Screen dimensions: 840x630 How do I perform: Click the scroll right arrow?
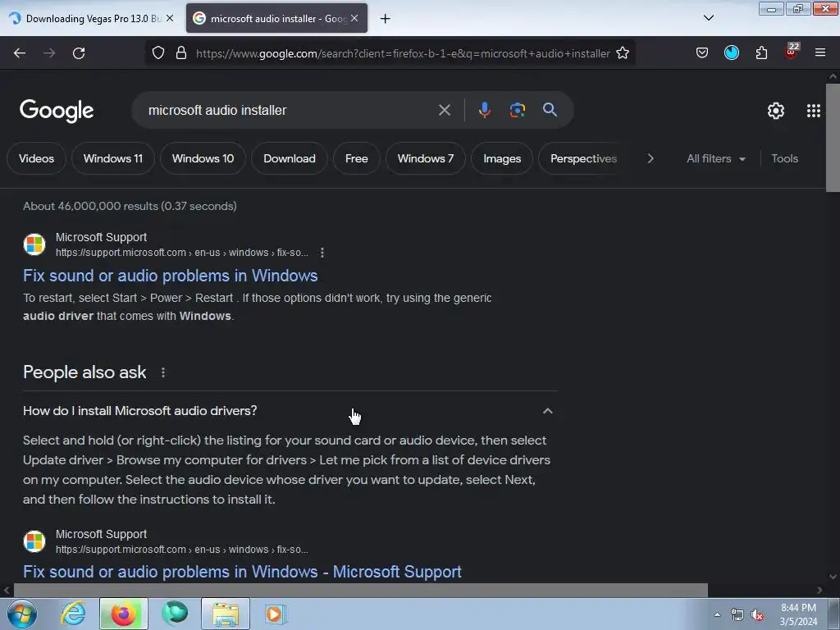[819, 590]
